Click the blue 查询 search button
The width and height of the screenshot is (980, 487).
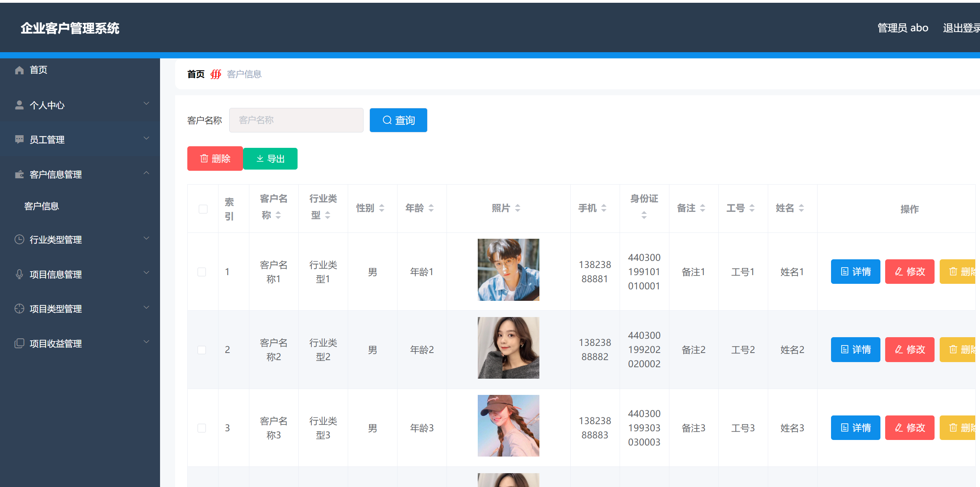tap(398, 120)
